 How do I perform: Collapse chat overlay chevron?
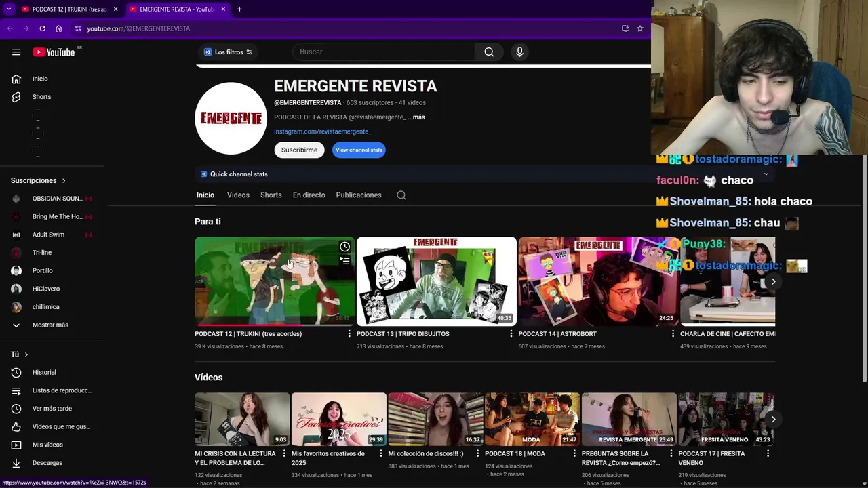(766, 174)
